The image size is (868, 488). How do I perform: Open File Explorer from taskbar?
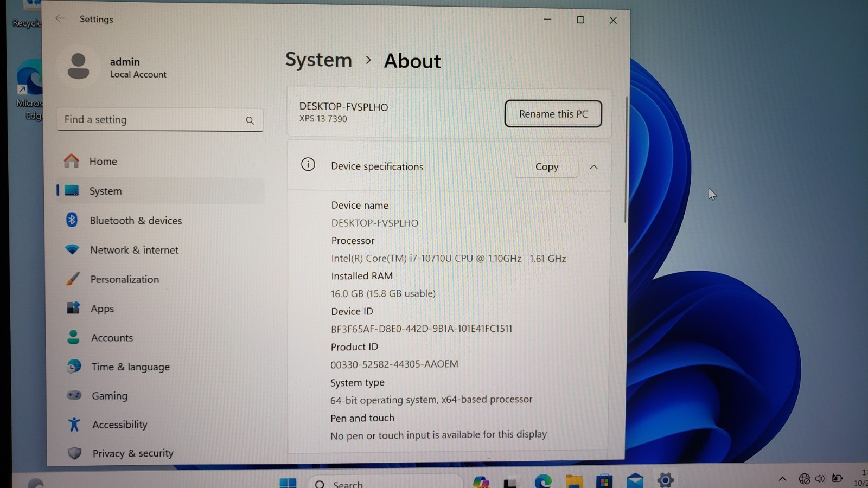click(574, 481)
